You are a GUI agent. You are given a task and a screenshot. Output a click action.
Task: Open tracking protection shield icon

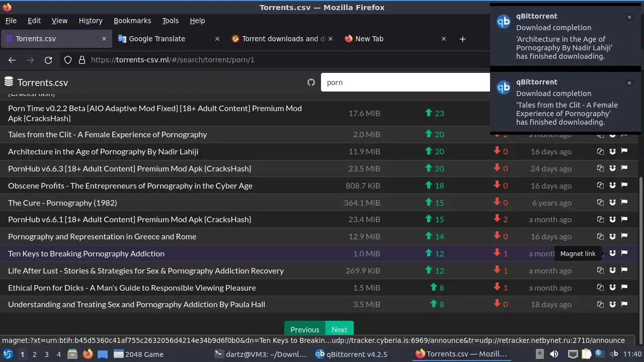coord(68,60)
